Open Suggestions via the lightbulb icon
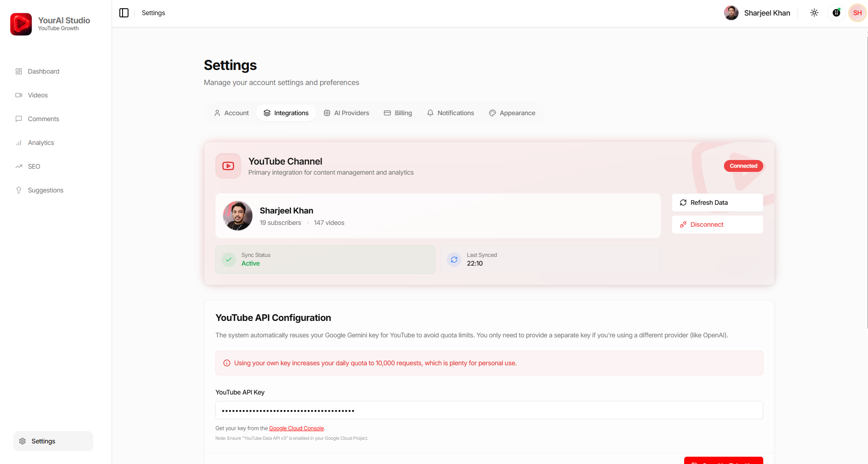The height and width of the screenshot is (464, 868). coord(18,190)
